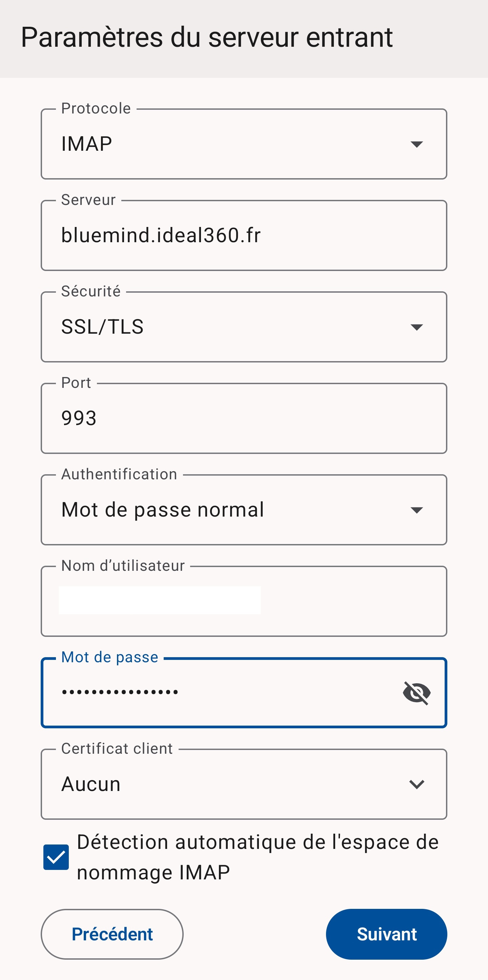Click the masked password dots in Mot de passe
Image resolution: width=488 pixels, height=980 pixels.
tap(120, 692)
